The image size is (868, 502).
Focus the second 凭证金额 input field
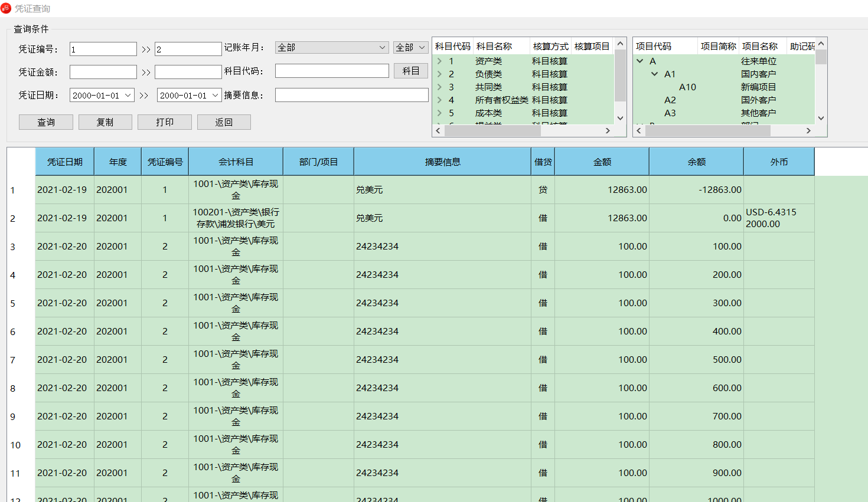pyautogui.click(x=188, y=72)
